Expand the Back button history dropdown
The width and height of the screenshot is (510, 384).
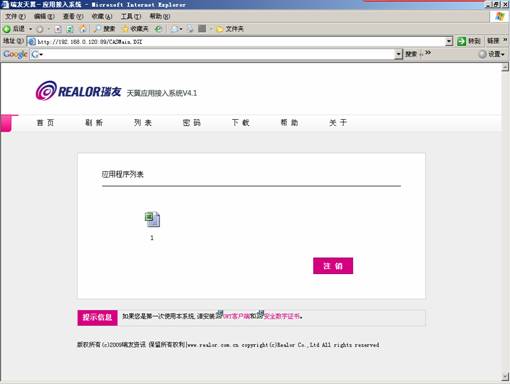(x=30, y=29)
